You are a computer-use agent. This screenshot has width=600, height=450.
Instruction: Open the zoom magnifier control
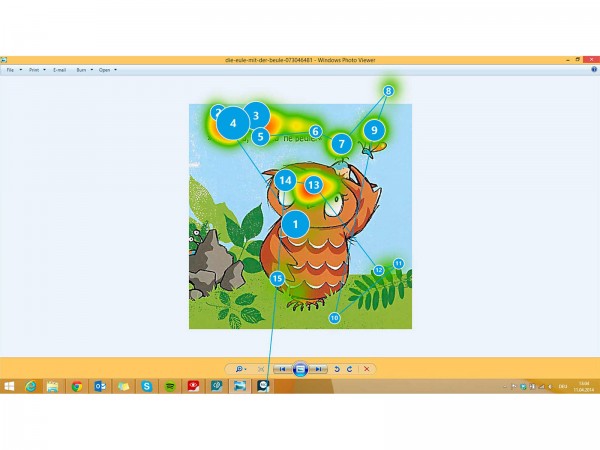coord(241,369)
